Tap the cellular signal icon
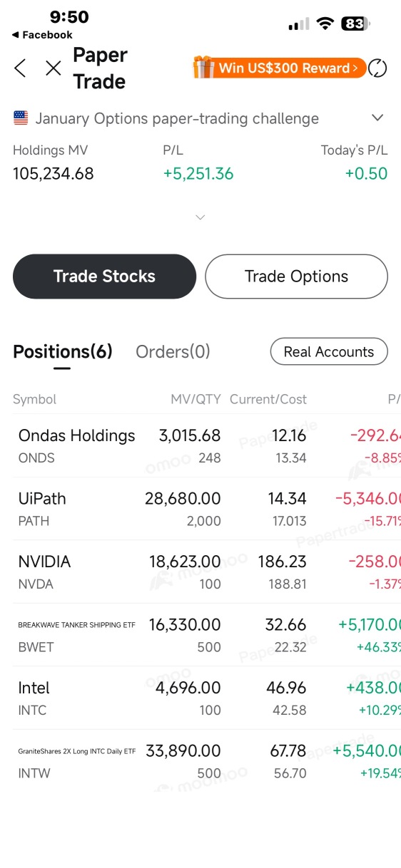 tap(298, 24)
